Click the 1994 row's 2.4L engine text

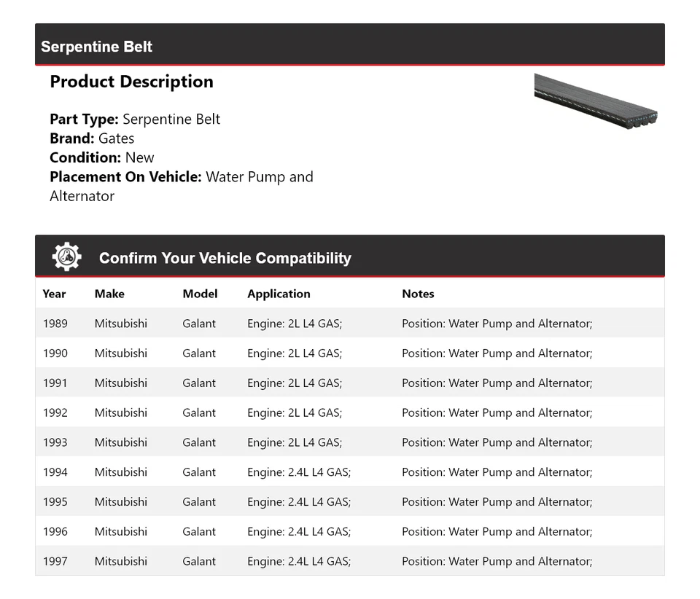point(299,472)
